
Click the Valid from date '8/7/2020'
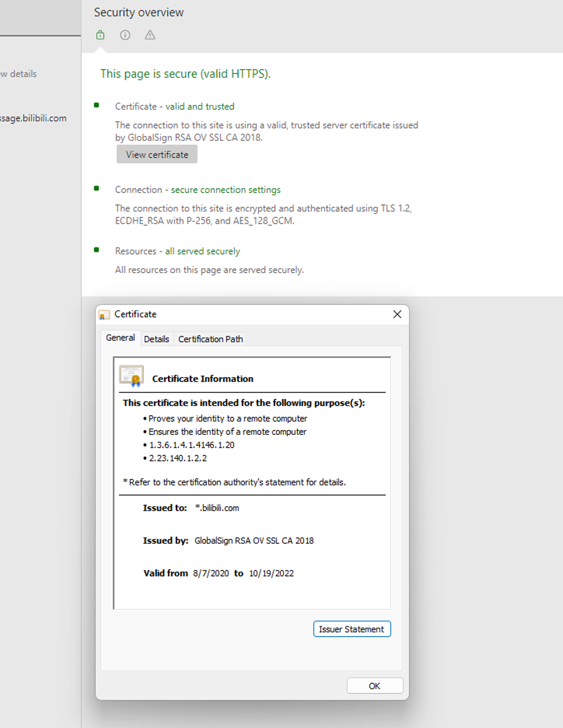click(211, 573)
